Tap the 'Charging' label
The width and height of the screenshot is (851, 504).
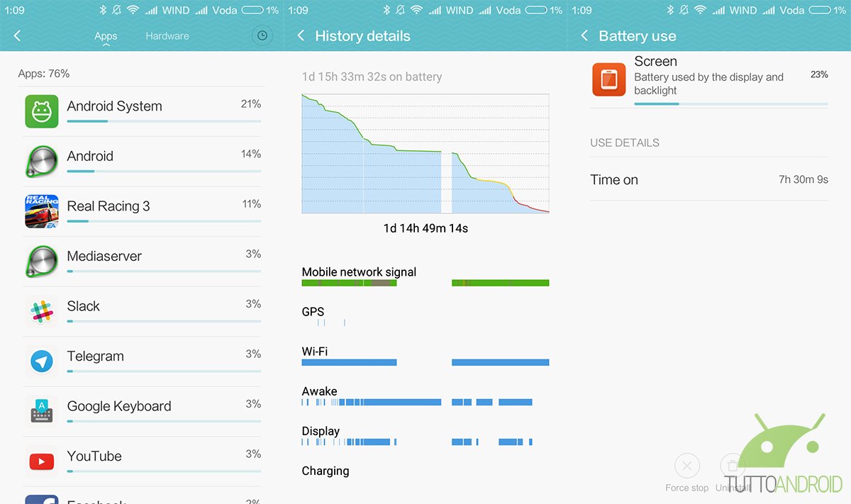click(x=326, y=471)
